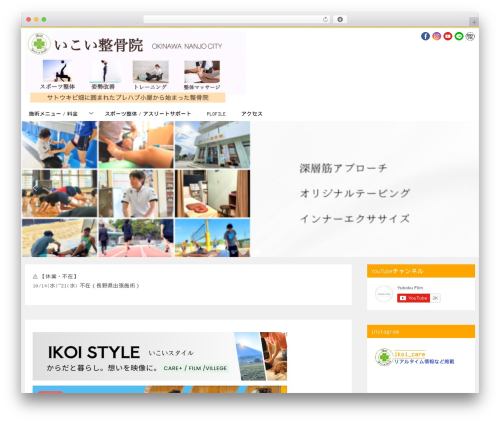This screenshot has width=500, height=423.
Task: Click the サトウキビ畑 tagline banner
Action: point(128,97)
